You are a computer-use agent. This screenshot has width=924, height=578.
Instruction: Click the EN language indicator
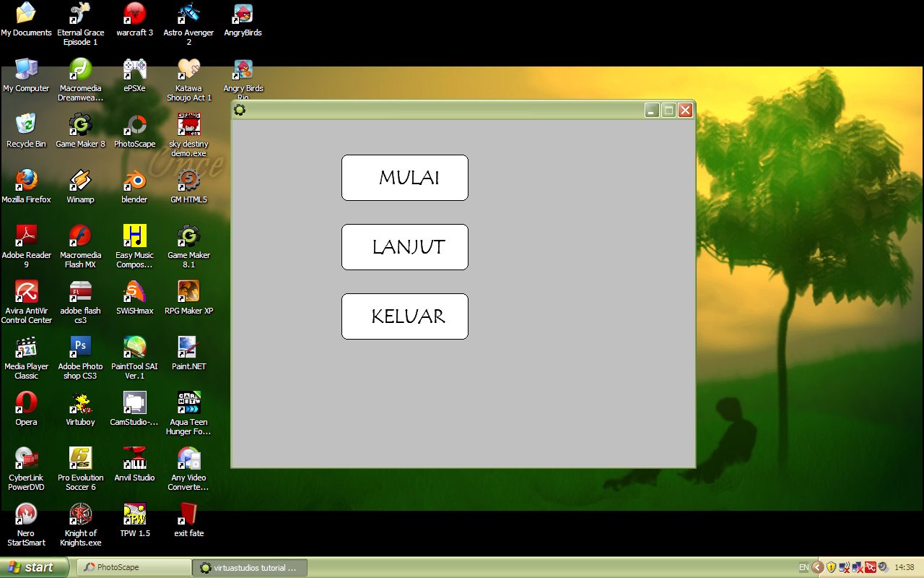803,567
